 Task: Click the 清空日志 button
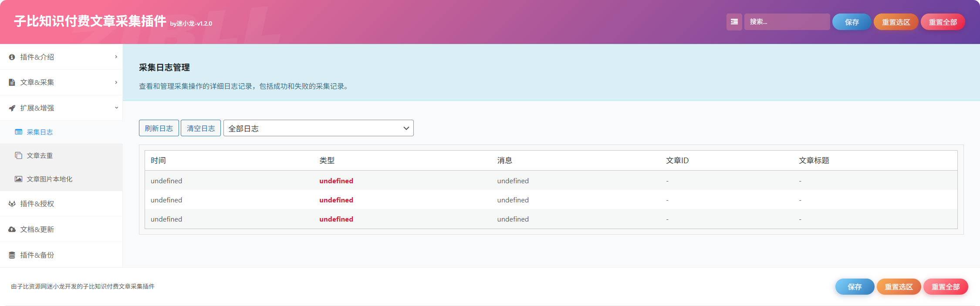point(201,128)
